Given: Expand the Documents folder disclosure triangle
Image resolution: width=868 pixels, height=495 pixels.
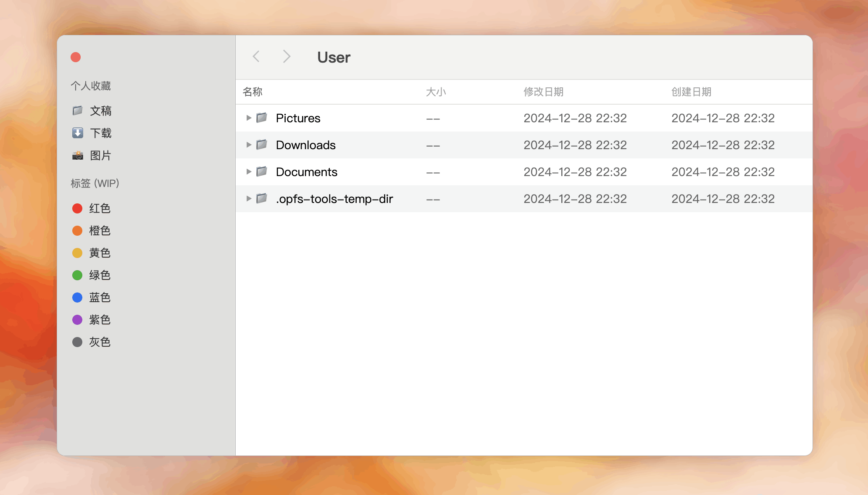Looking at the screenshot, I should pos(249,172).
